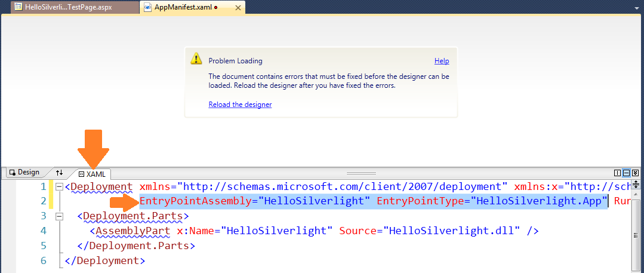Click the editor split handle above scrollbar
This screenshot has width=644, height=273.
point(636,184)
